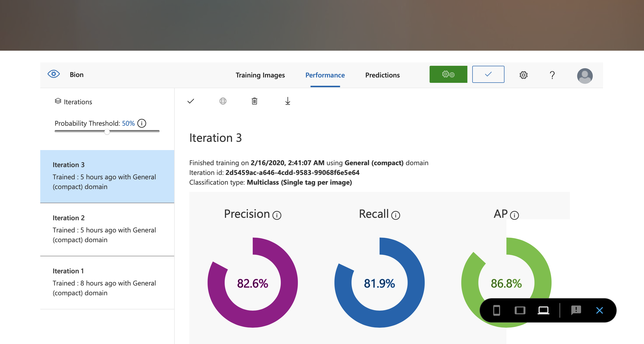Open the Predictions tab
644x344 pixels.
[382, 75]
